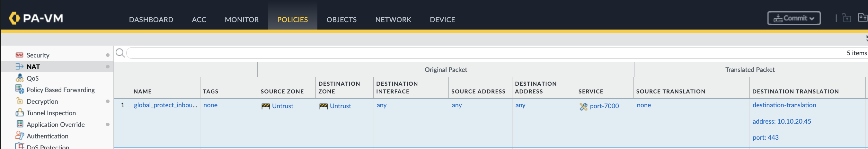
Task: Click the SOURCE TRANSLATION column header
Action: tap(670, 91)
